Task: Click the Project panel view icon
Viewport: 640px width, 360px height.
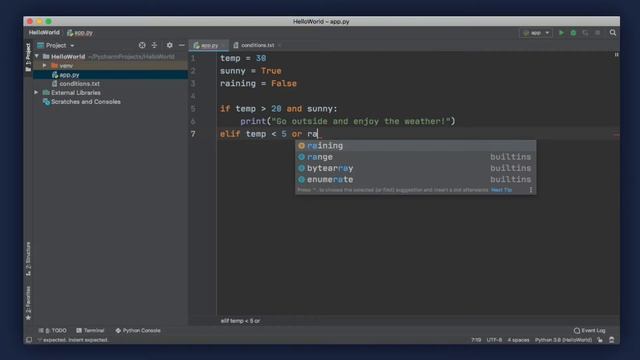Action: coord(40,45)
